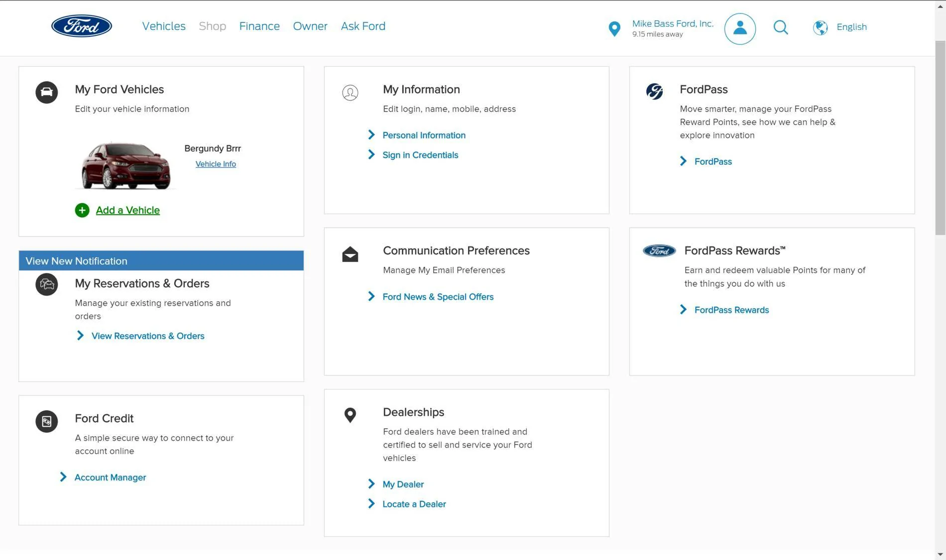Click the My Information person icon
The width and height of the screenshot is (946, 560).
point(350,93)
